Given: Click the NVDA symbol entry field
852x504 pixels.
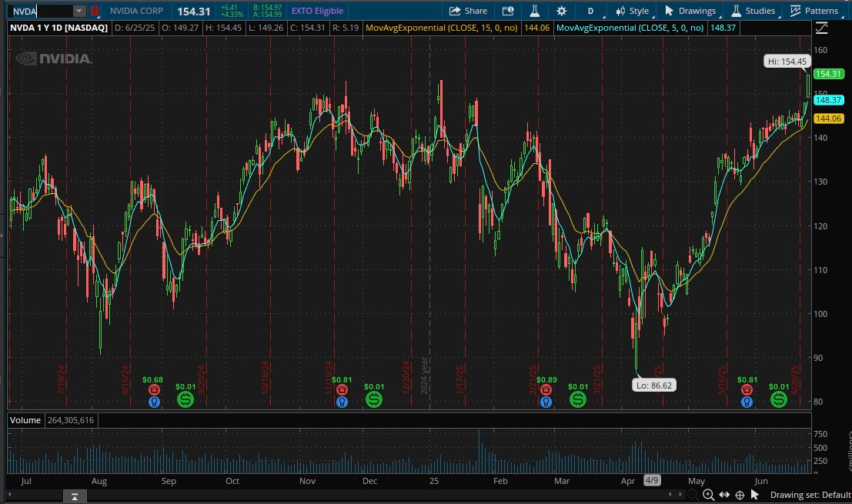Looking at the screenshot, I should coord(42,11).
